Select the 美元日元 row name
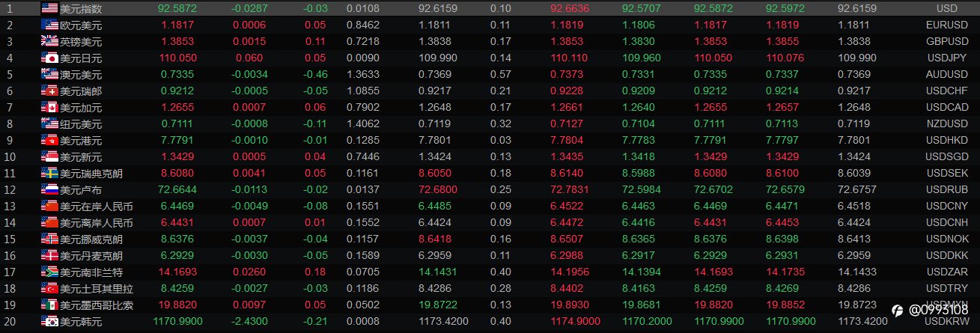 pos(81,58)
